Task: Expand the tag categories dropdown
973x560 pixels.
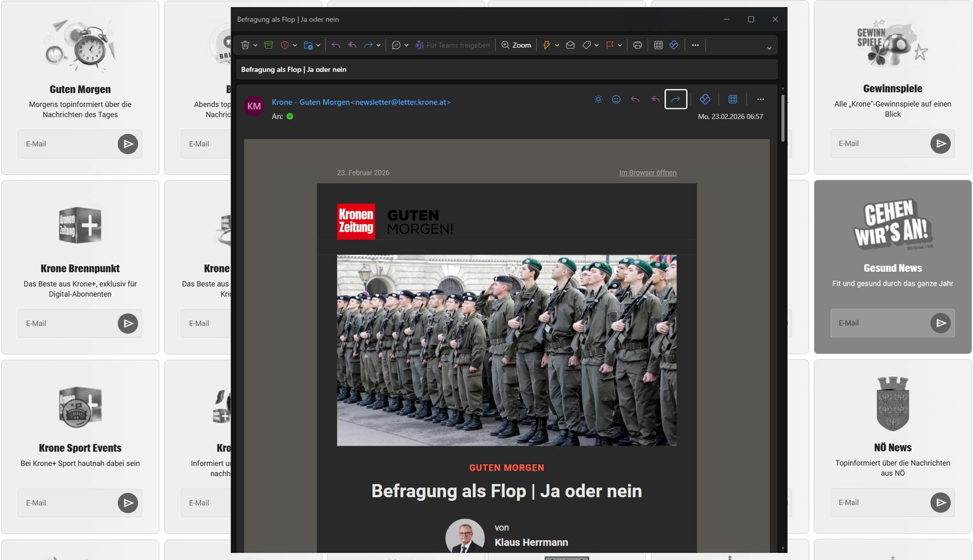Action: point(596,46)
